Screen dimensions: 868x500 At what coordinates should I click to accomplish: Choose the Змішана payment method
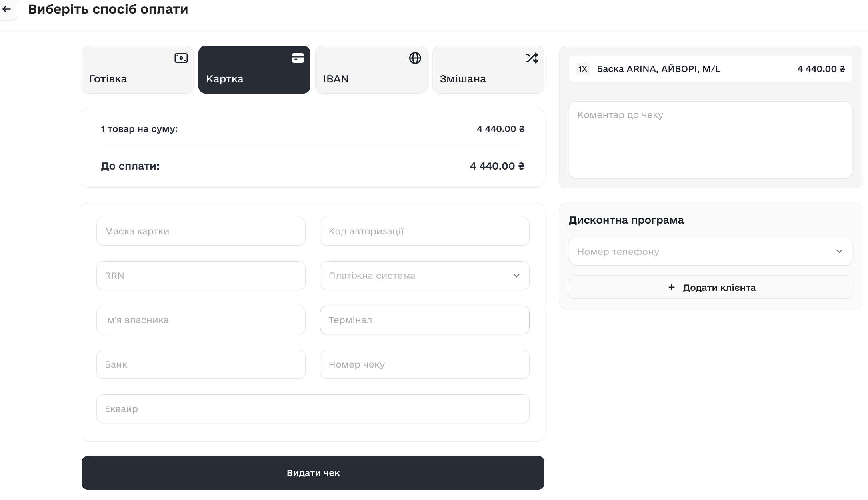[x=488, y=70]
